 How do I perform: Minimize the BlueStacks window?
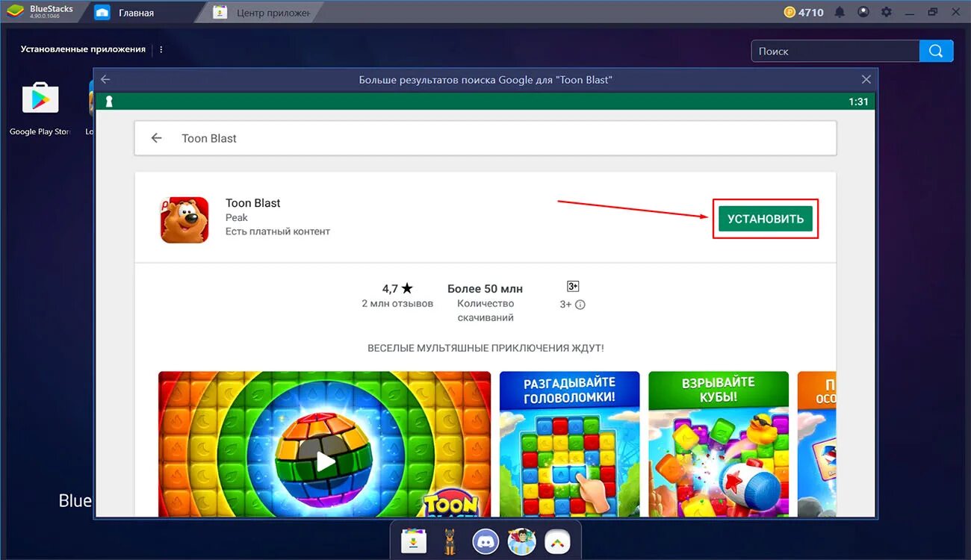910,12
